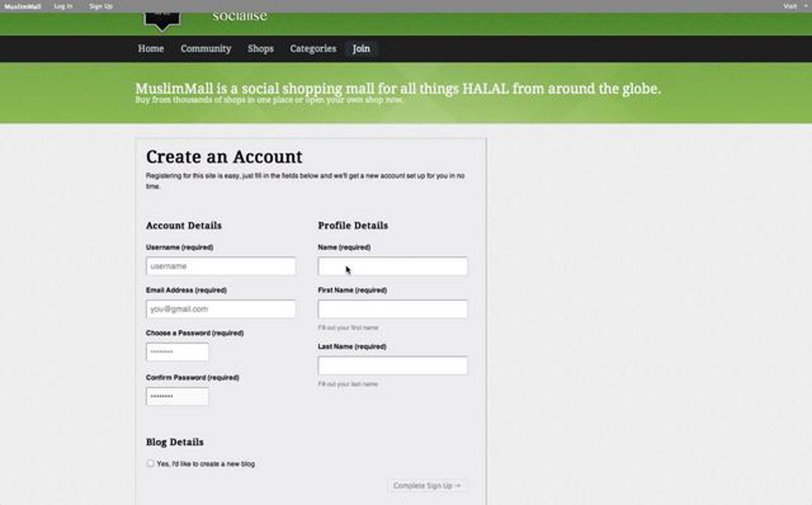
Task: Focus the Email Address input
Action: 221,309
